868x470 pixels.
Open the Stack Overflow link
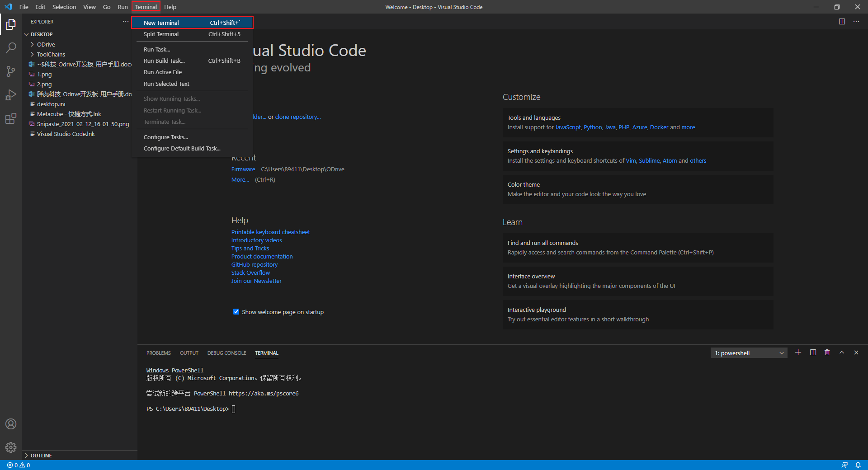click(250, 273)
